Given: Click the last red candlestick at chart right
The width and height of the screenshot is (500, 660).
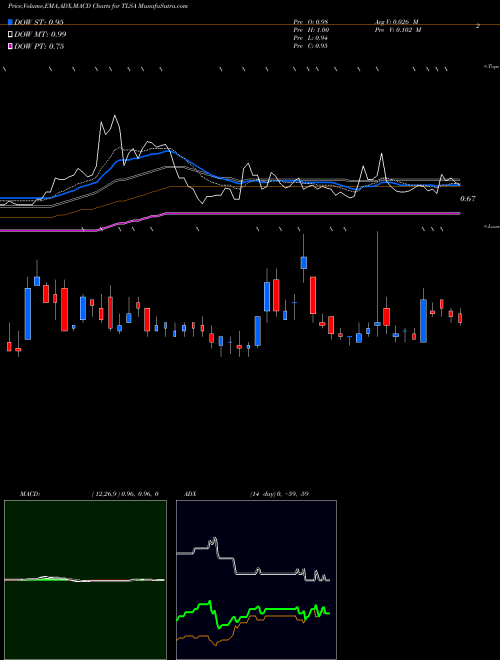Looking at the screenshot, I should [x=460, y=318].
